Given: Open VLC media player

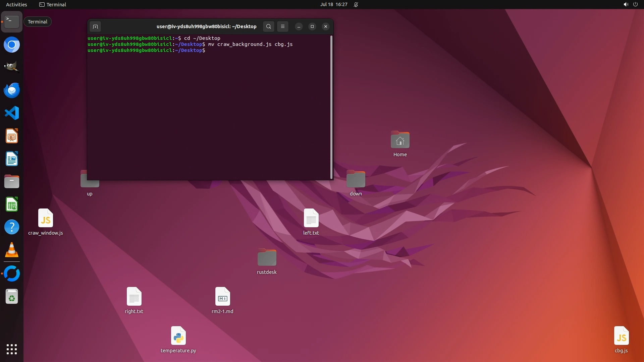Looking at the screenshot, I should 12,250.
